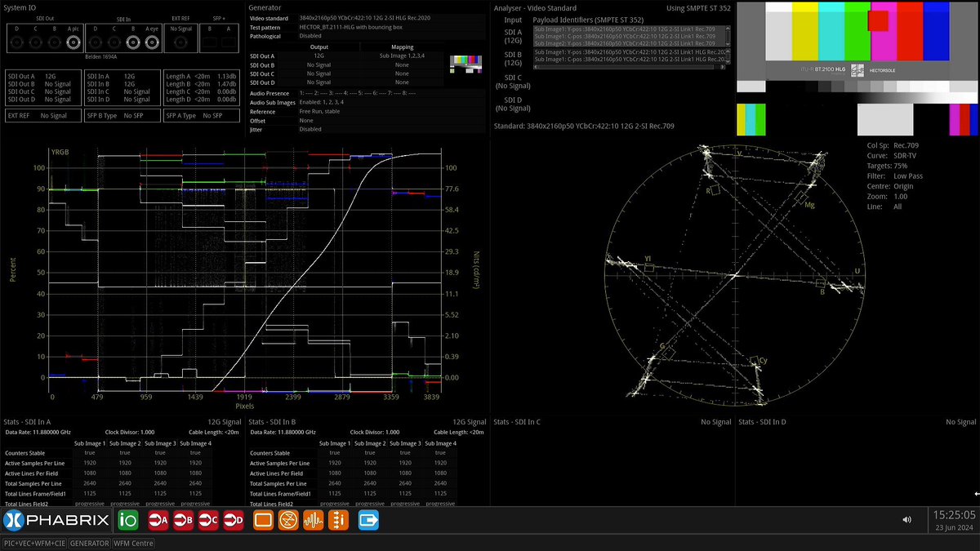Viewport: 980px width, 551px height.
Task: Open the PHABRIX logo main menu
Action: click(x=55, y=519)
